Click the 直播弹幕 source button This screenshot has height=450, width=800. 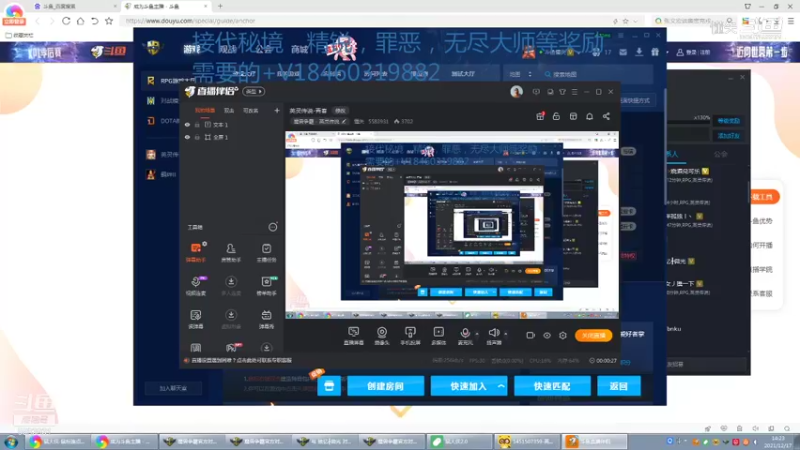pyautogui.click(x=354, y=336)
